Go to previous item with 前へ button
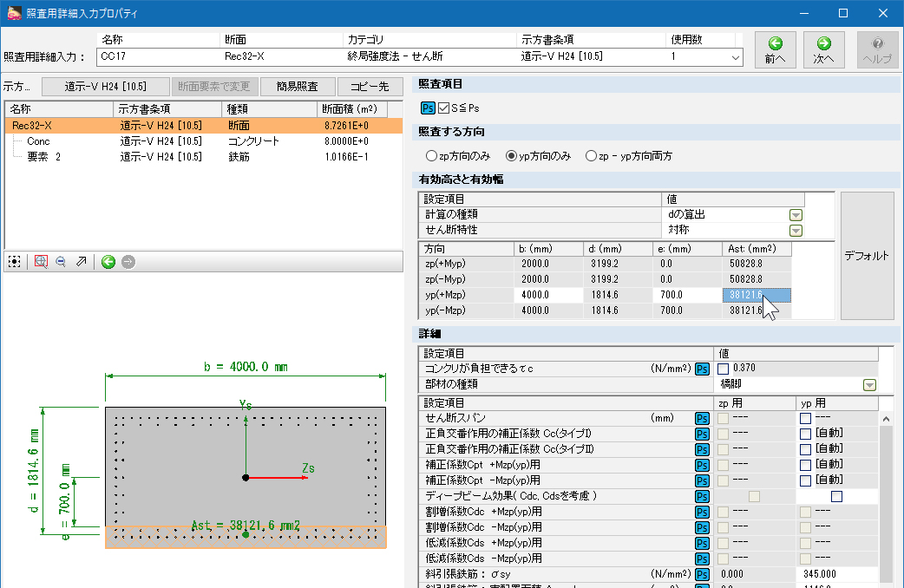This screenshot has height=588, width=904. (776, 50)
